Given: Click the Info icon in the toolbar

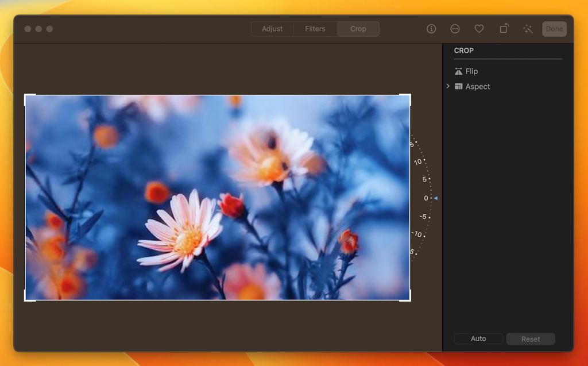Looking at the screenshot, I should click(x=431, y=29).
